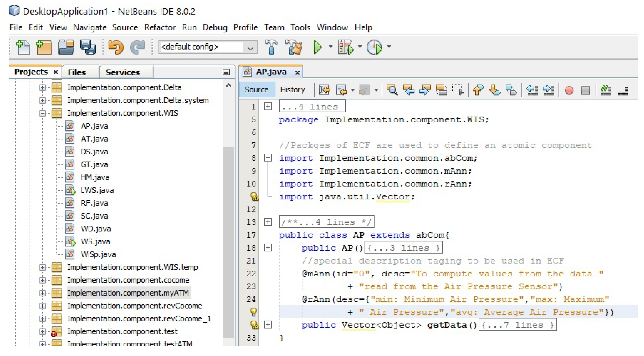Click the Build Project hammer icon

[271, 47]
